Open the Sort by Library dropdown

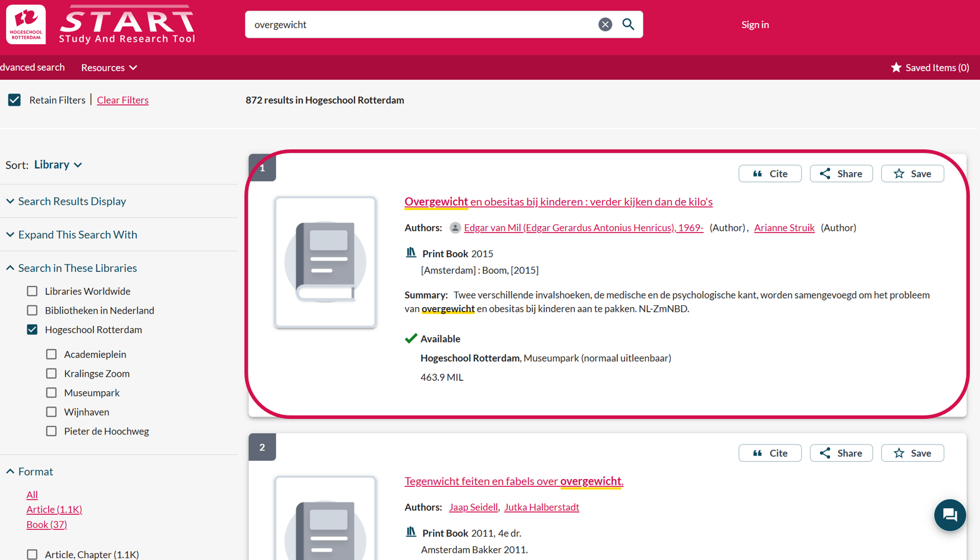[x=58, y=165]
